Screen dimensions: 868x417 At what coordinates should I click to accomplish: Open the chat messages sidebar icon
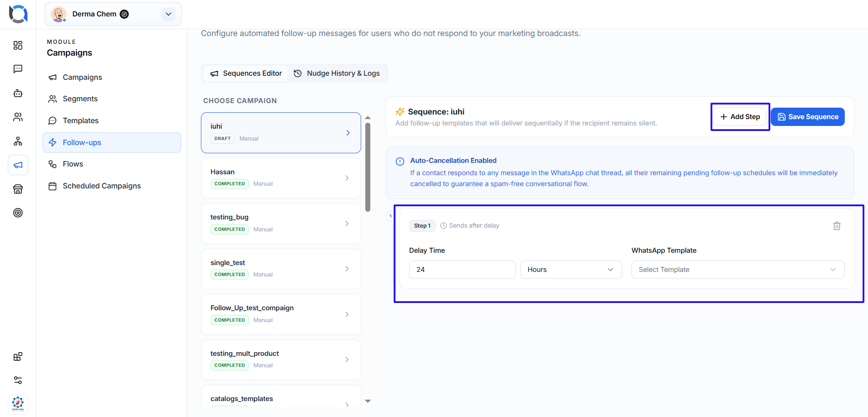click(18, 69)
